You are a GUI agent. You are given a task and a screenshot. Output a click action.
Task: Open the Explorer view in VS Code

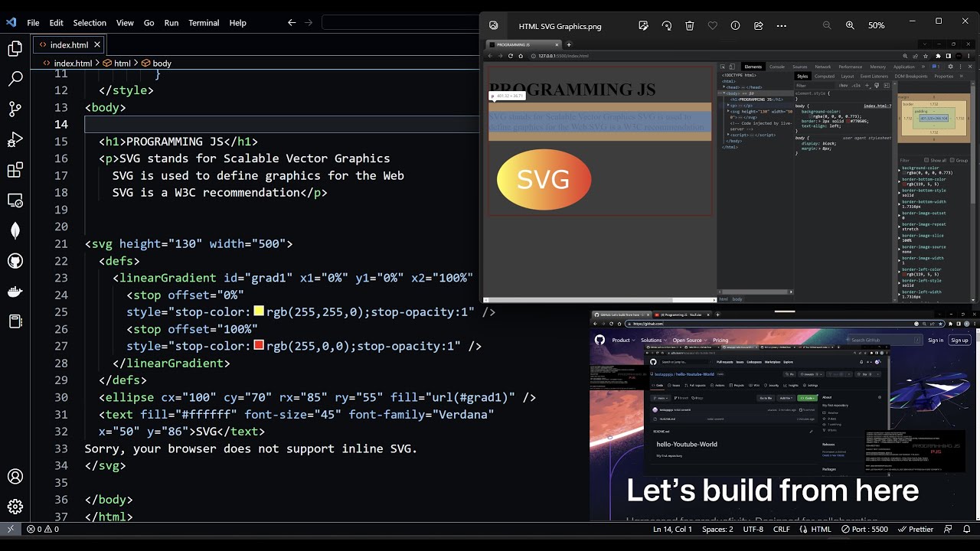click(x=15, y=50)
